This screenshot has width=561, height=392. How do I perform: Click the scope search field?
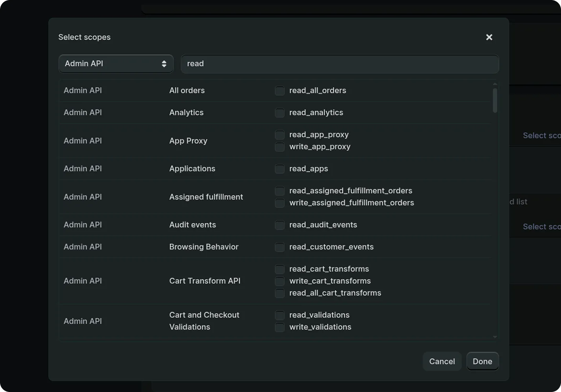pos(340,64)
